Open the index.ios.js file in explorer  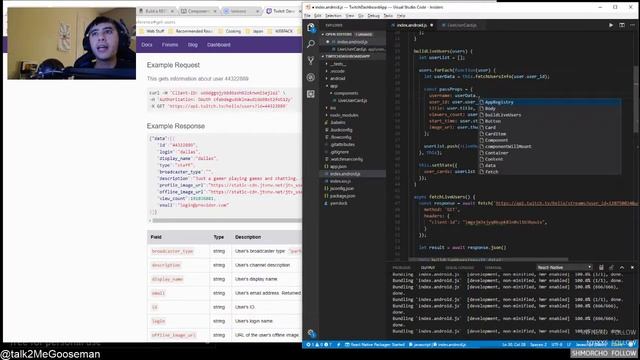[352, 181]
